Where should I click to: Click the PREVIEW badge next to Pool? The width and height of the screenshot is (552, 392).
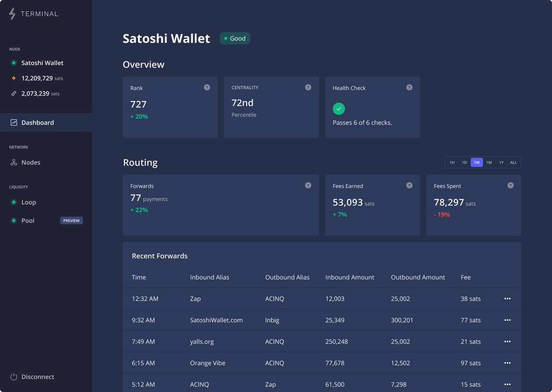pyautogui.click(x=71, y=221)
